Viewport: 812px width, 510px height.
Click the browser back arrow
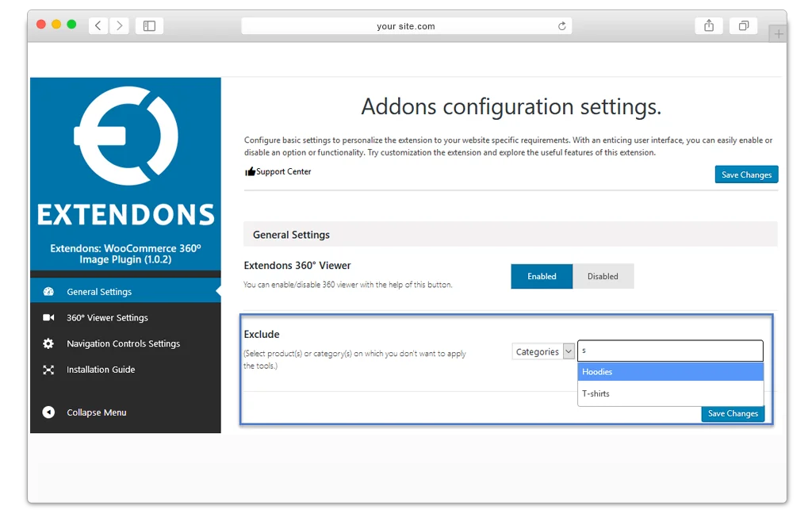[x=98, y=25]
